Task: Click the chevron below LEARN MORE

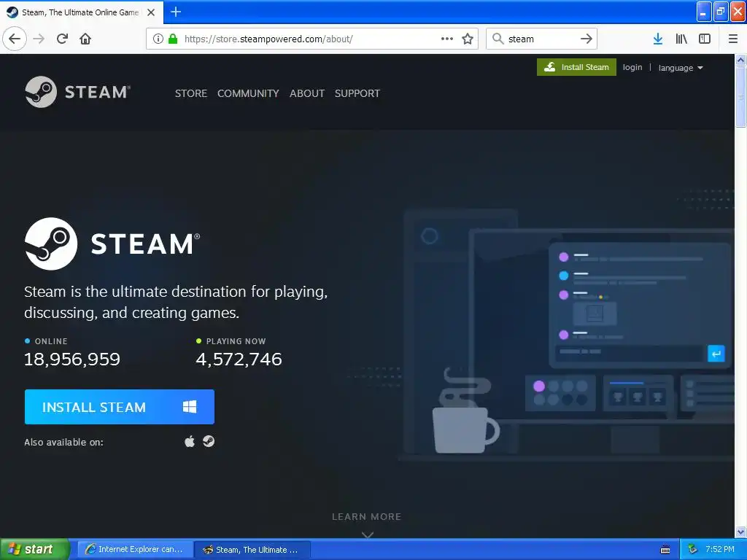Action: coord(368,534)
